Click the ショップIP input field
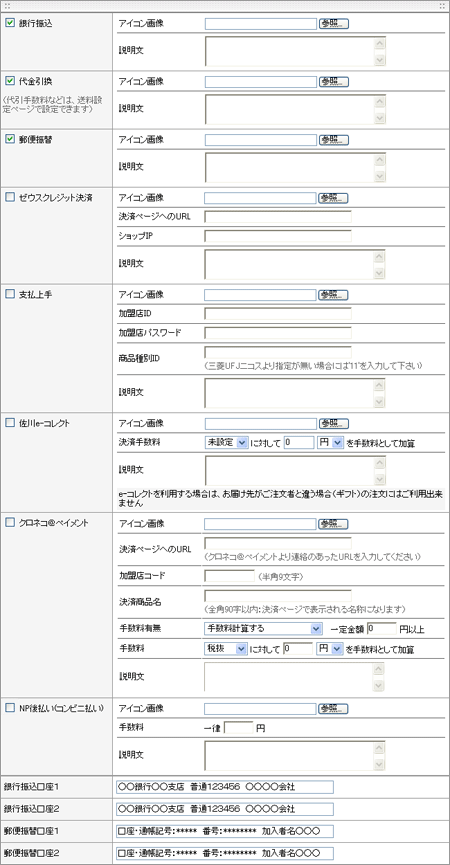450x865 pixels. point(278,236)
